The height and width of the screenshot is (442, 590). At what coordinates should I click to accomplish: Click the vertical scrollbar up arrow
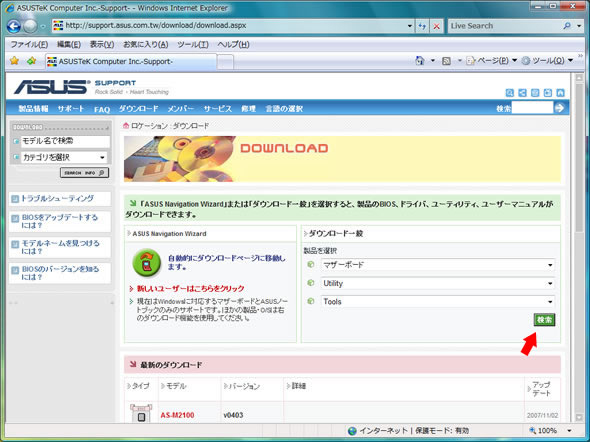[579, 78]
